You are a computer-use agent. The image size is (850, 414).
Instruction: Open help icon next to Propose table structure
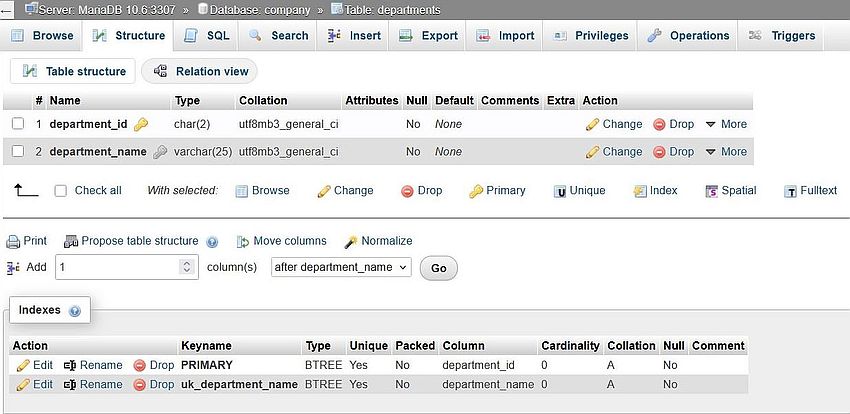click(x=212, y=242)
